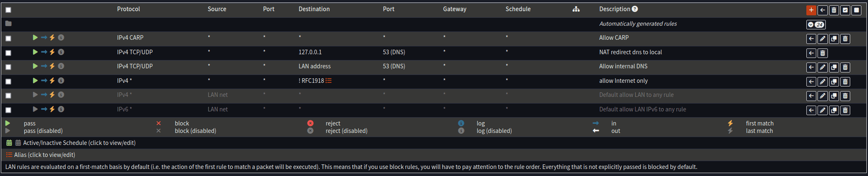The width and height of the screenshot is (868, 176).
Task: Check the box for allow Internet only rule
Action: tap(8, 82)
